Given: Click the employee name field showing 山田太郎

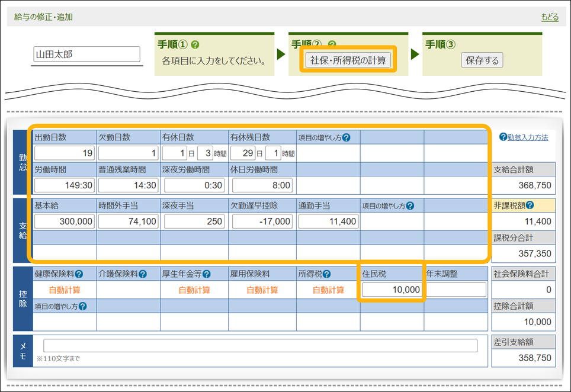Looking at the screenshot, I should click(86, 54).
